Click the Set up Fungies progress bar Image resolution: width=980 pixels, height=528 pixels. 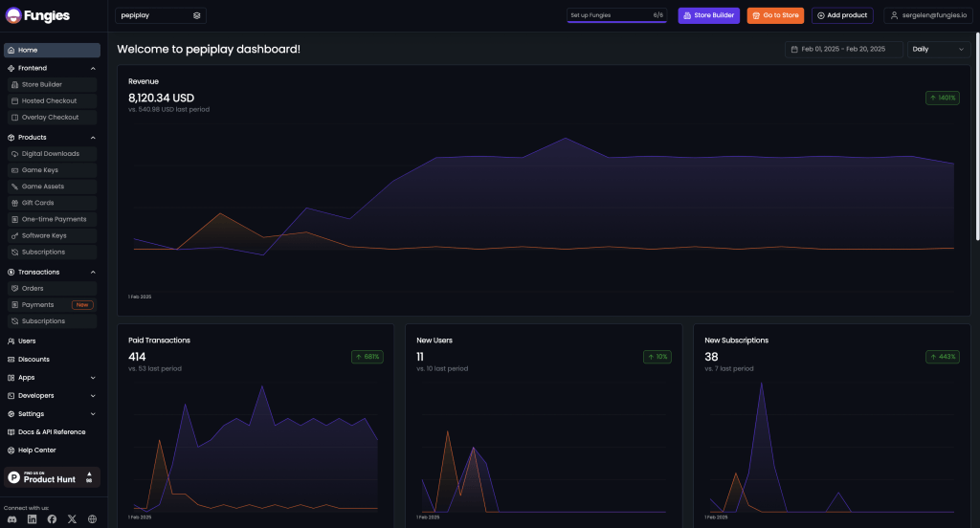point(617,15)
